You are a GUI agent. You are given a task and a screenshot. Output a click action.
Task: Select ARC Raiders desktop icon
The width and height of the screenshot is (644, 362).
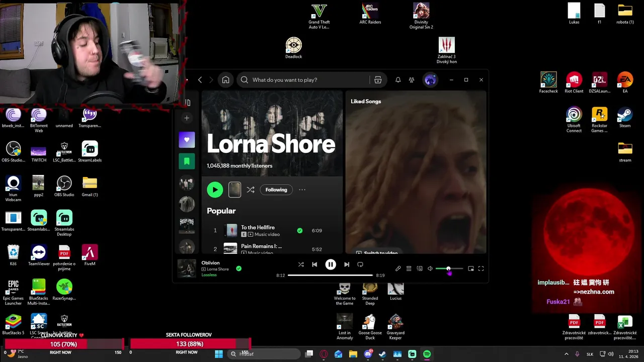[x=370, y=14]
